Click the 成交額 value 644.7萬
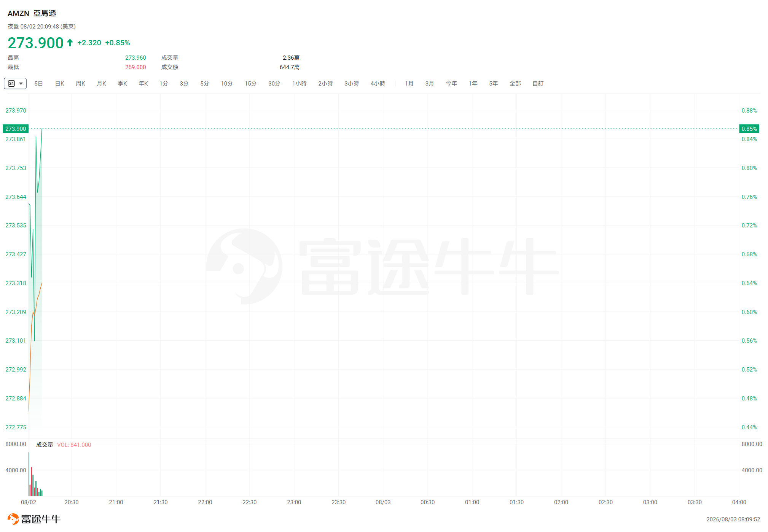Viewport: 768px width, 532px height. point(290,67)
